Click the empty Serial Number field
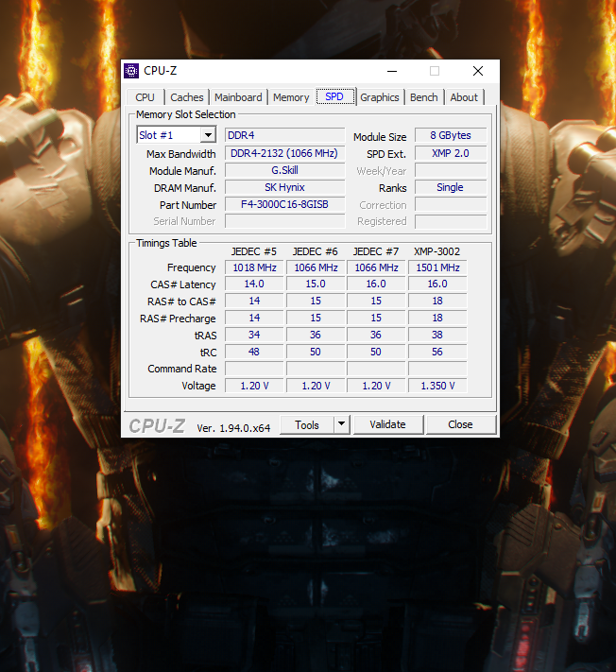616x672 pixels. point(285,221)
